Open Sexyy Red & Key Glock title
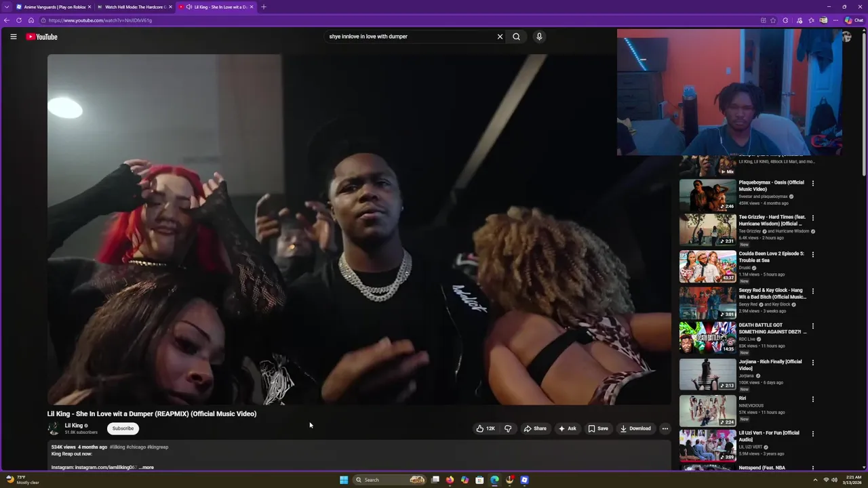868x488 pixels. [772, 293]
